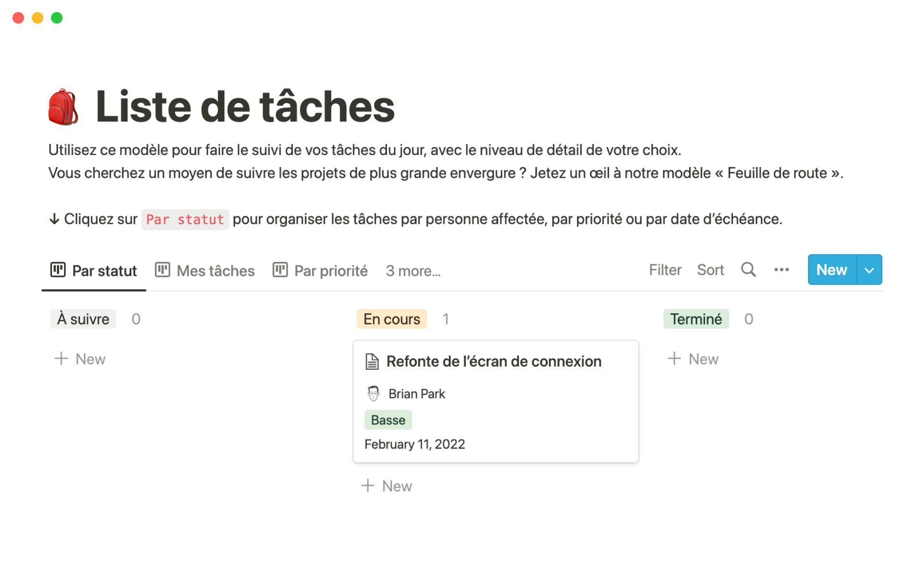Click the red backpack page icon
Screen dimensions: 924x578
pyautogui.click(x=63, y=106)
